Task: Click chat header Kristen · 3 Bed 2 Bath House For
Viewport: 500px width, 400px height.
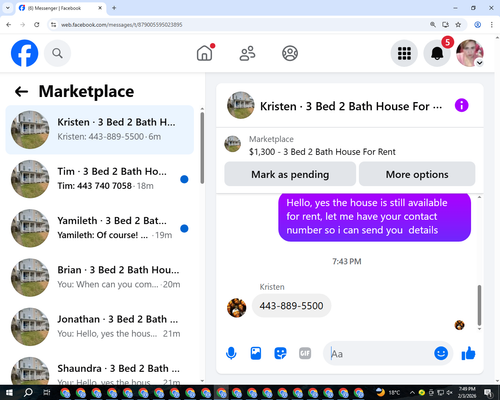Action: [x=351, y=106]
